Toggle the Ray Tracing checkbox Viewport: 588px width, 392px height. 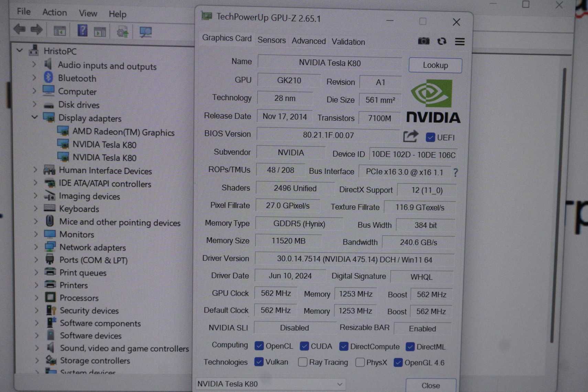[303, 362]
